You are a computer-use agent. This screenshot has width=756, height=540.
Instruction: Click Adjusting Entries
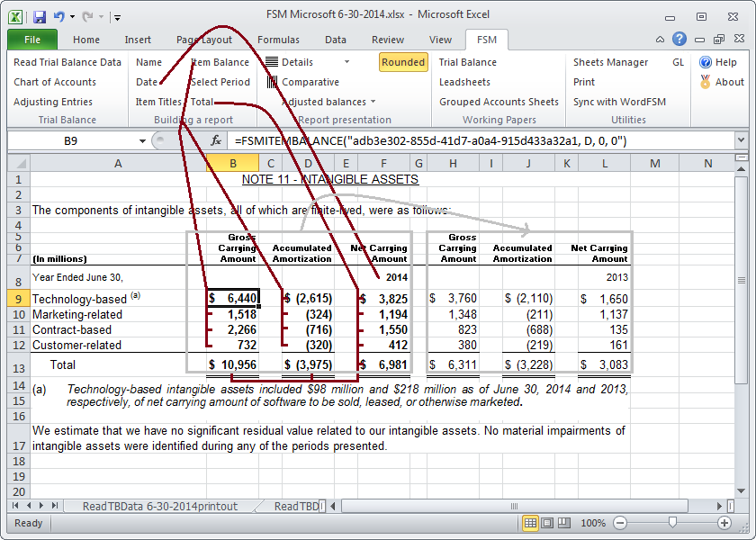tap(53, 102)
